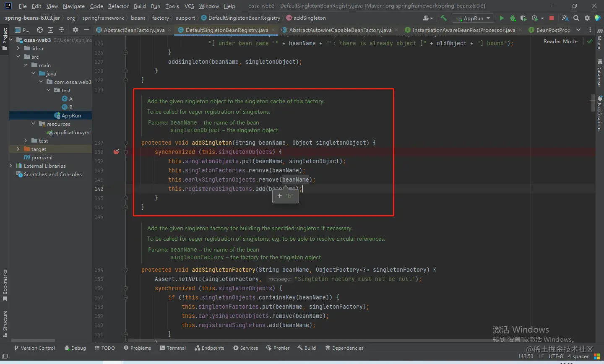604x364 pixels.
Task: Open the Database side panel
Action: pos(599,73)
